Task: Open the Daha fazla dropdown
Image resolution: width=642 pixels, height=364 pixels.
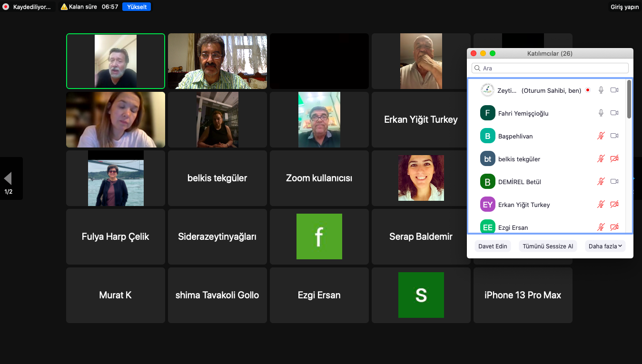Action: pyautogui.click(x=605, y=246)
